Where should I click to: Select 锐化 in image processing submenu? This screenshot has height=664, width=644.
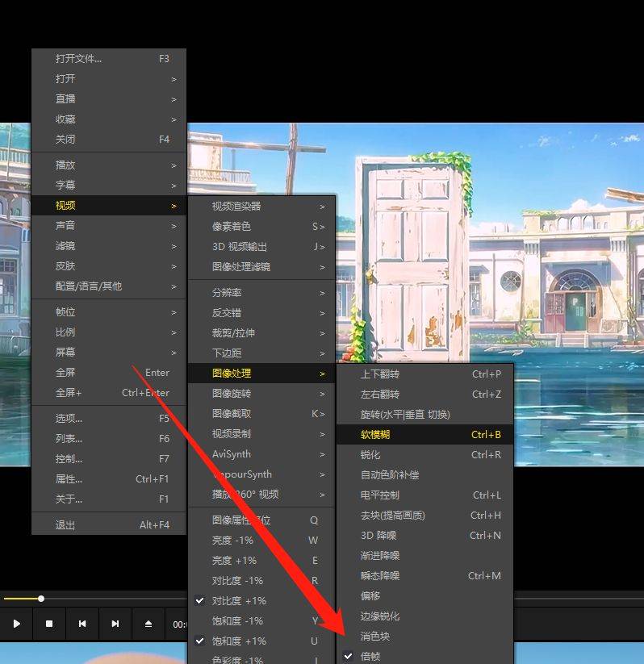point(425,455)
